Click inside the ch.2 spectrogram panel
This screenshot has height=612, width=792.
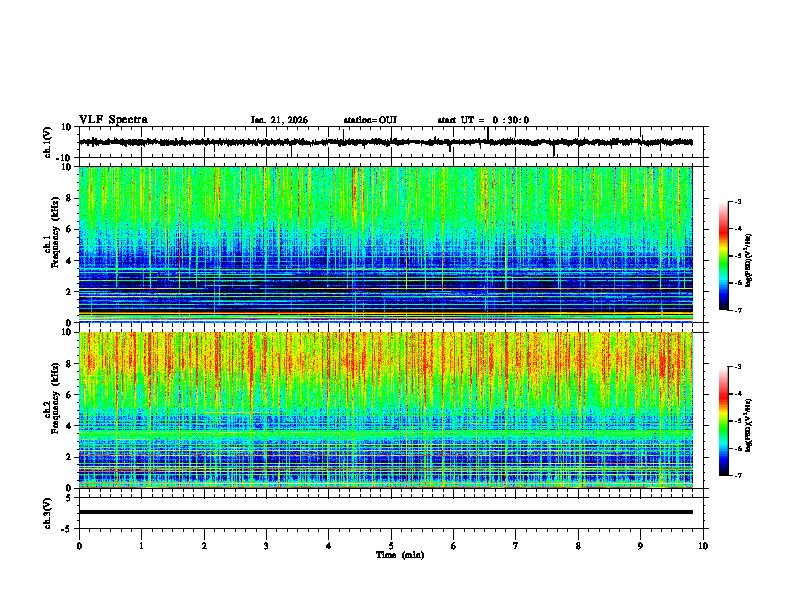(x=386, y=410)
